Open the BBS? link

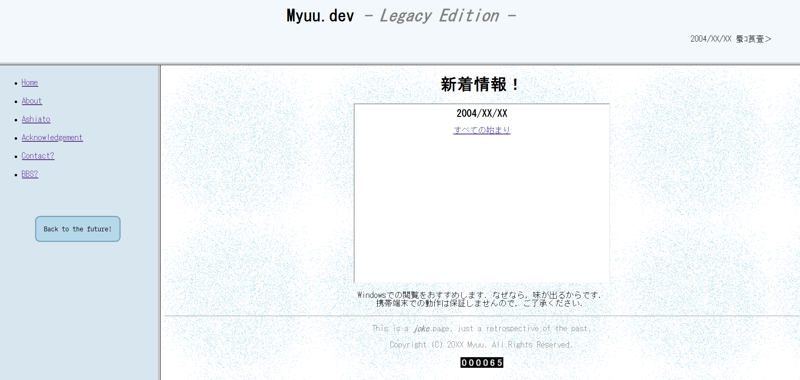[x=30, y=174]
